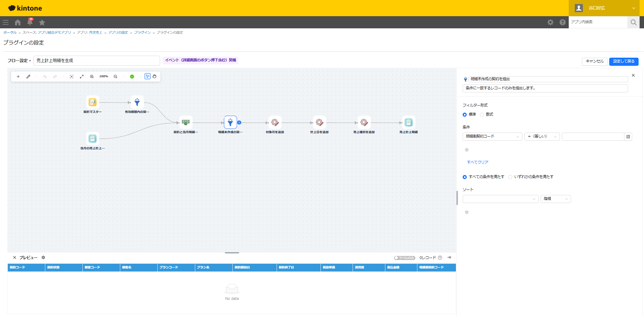Click the キャンセル button
The width and height of the screenshot is (644, 316).
pos(595,61)
